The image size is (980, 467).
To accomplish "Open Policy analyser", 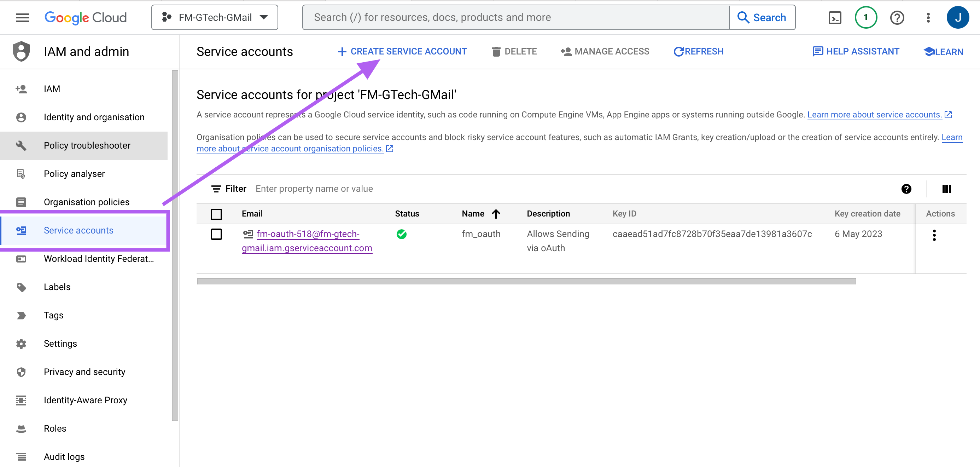I will click(84, 174).
